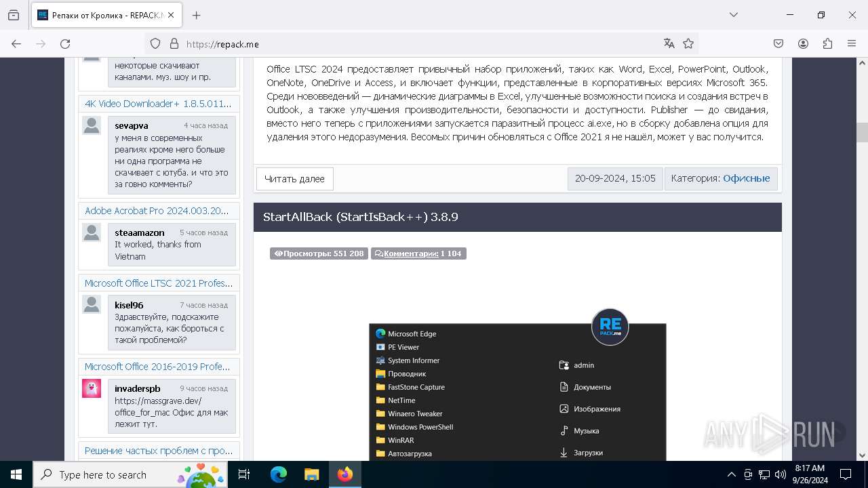Bookmark this page star
This screenshot has height=488, width=868.
688,43
